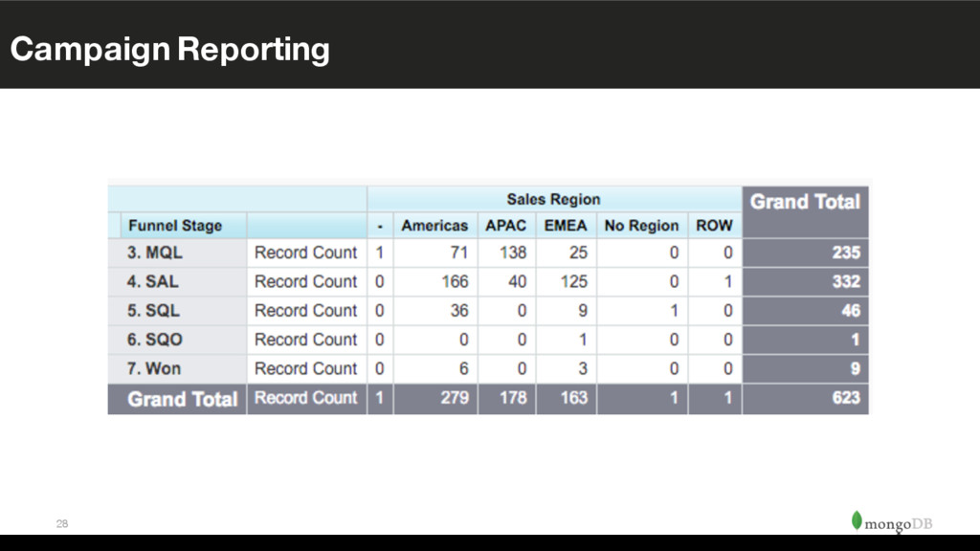Click MQL APAC value 138

[x=513, y=253]
